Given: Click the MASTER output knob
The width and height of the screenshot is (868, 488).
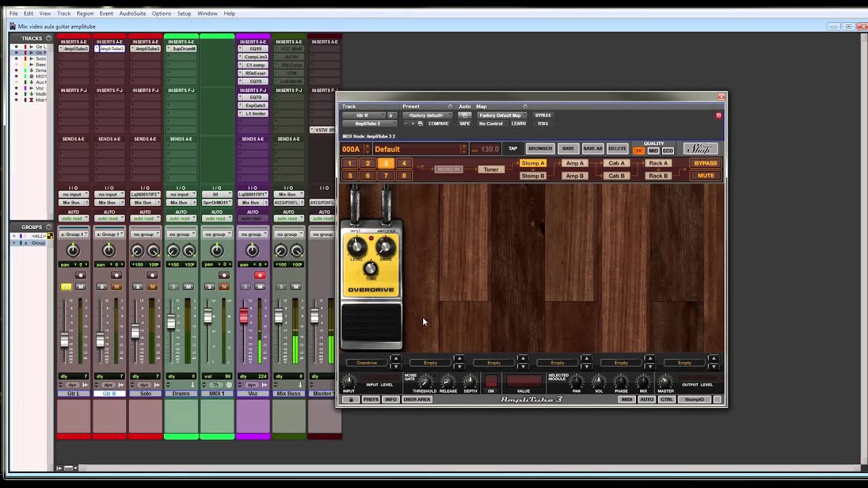Looking at the screenshot, I should [665, 382].
